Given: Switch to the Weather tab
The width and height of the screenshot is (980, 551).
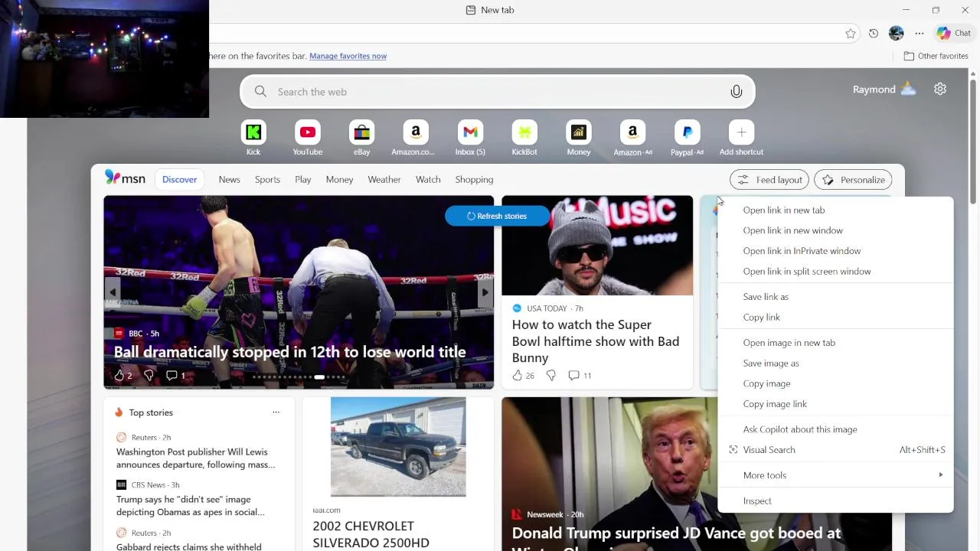Looking at the screenshot, I should 384,179.
